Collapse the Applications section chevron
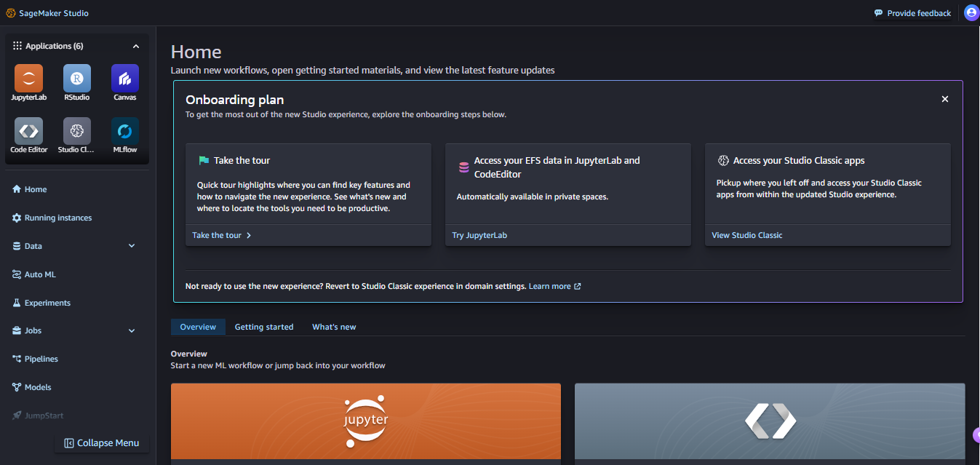 136,46
